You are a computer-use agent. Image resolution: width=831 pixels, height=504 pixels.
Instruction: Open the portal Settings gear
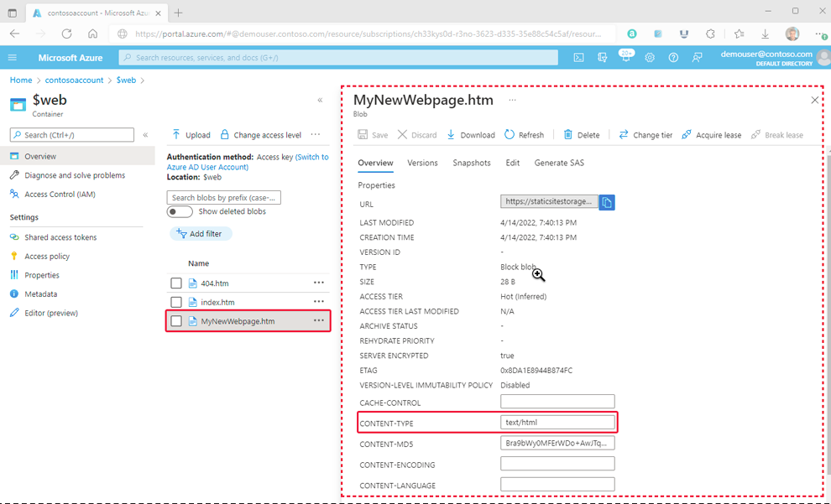(x=650, y=58)
